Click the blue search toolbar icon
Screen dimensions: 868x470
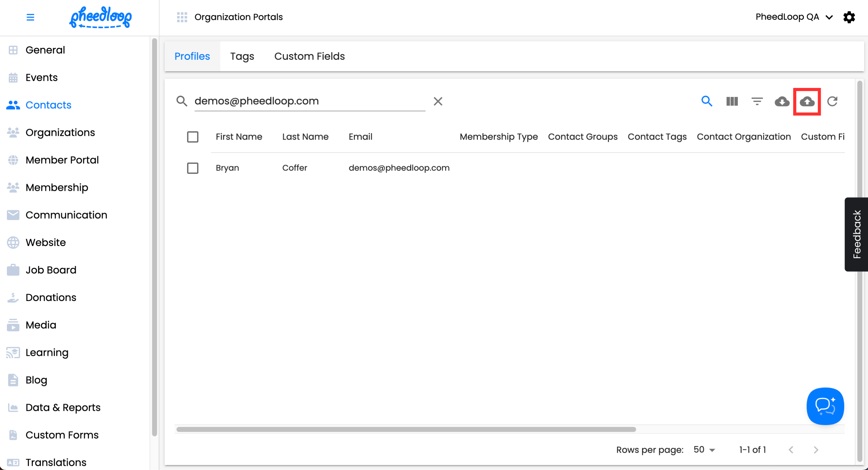[707, 101]
